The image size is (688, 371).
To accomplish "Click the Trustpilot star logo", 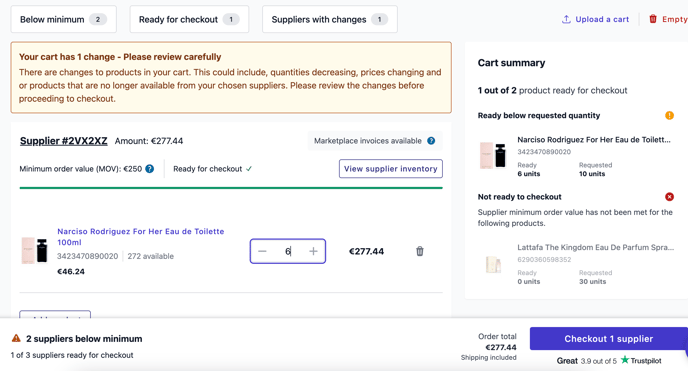I will click(625, 360).
